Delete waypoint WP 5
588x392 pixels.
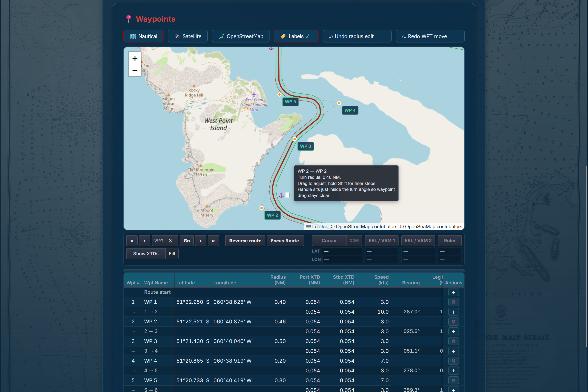(x=453, y=381)
